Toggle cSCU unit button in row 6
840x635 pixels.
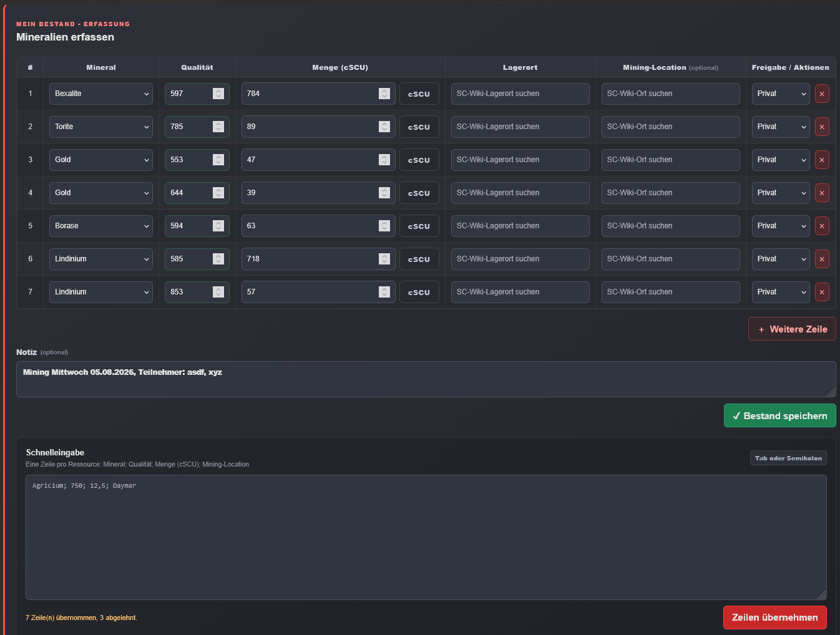pyautogui.click(x=419, y=259)
